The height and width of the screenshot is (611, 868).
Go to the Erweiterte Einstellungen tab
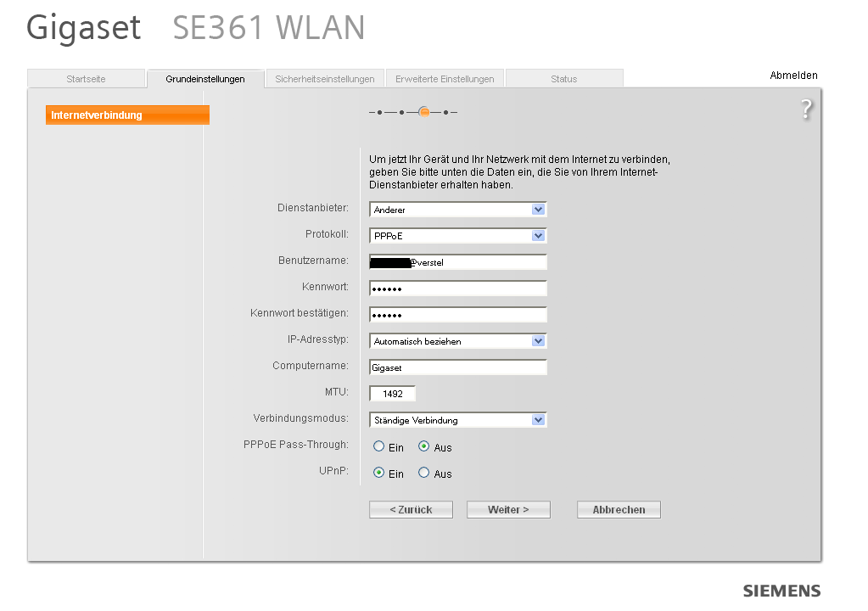(445, 79)
